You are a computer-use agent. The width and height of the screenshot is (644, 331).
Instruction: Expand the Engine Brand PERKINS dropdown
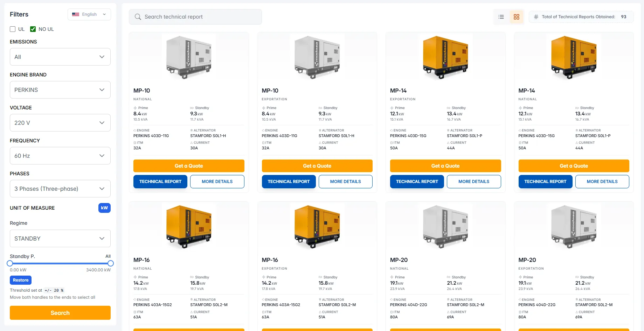[x=60, y=90]
